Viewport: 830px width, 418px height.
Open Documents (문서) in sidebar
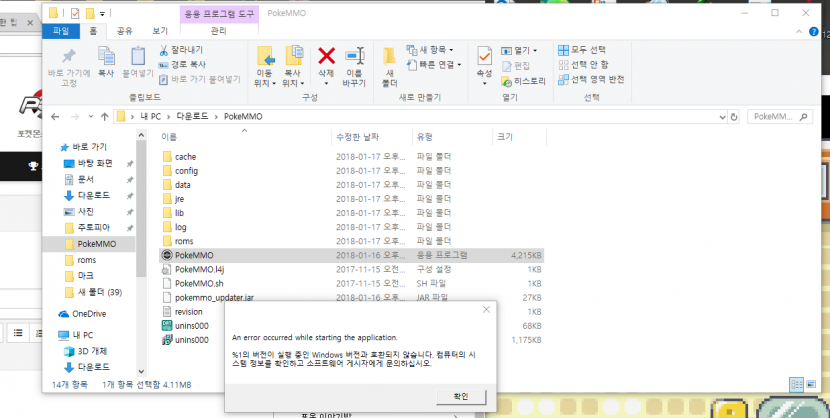tap(86, 179)
